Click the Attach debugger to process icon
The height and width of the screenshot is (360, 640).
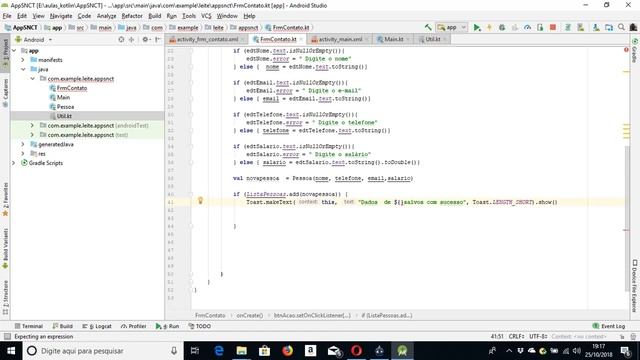540,27
